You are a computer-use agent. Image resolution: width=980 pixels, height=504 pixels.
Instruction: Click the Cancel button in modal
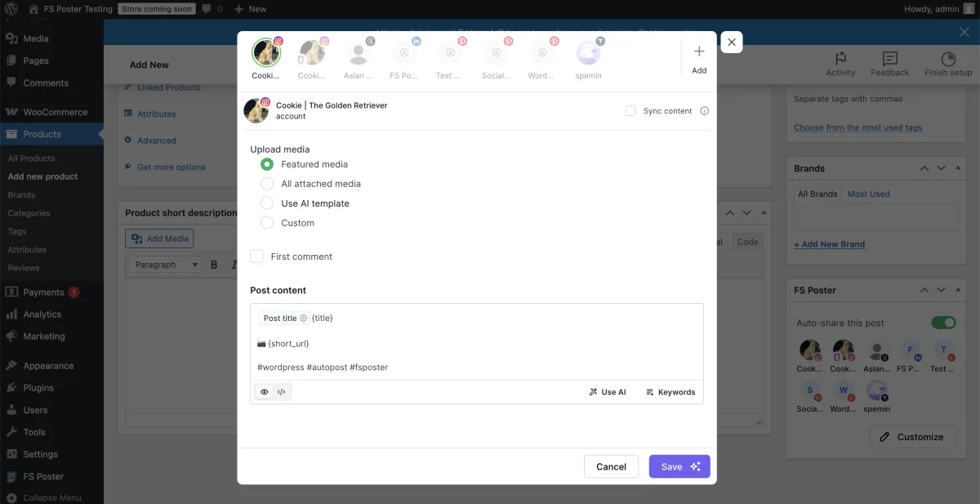pos(611,466)
